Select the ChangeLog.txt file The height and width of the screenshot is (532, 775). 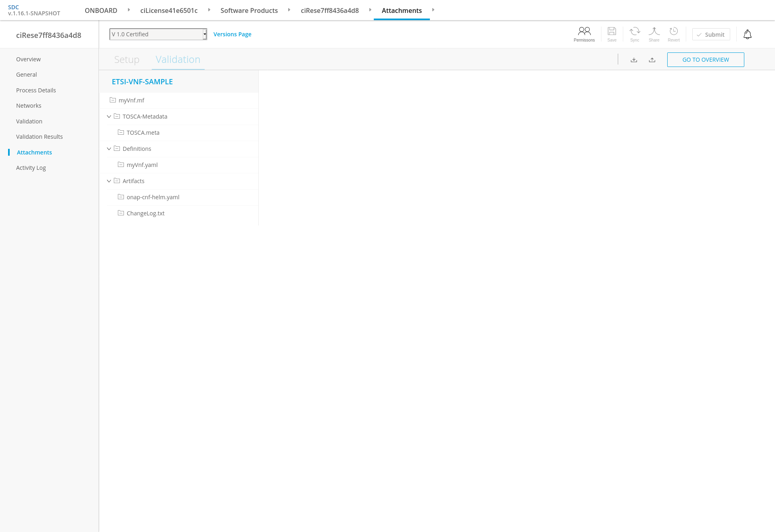[x=145, y=213]
